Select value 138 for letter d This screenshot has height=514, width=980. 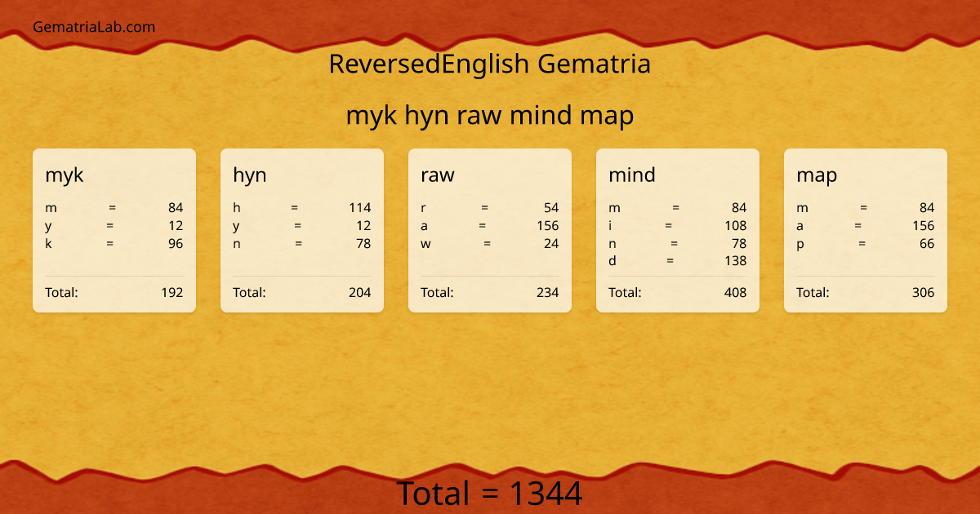click(735, 262)
